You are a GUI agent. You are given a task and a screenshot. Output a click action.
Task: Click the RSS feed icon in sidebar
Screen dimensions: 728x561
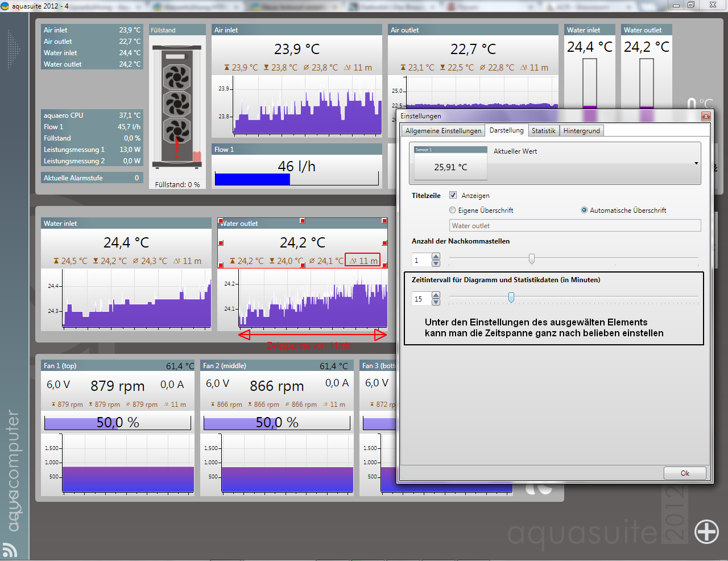tap(10, 550)
